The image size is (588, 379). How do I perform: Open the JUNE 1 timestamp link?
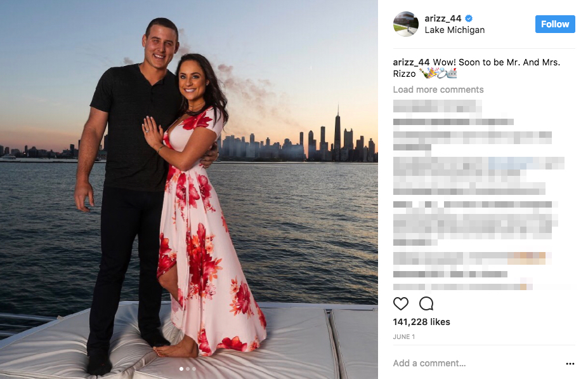pyautogui.click(x=404, y=337)
